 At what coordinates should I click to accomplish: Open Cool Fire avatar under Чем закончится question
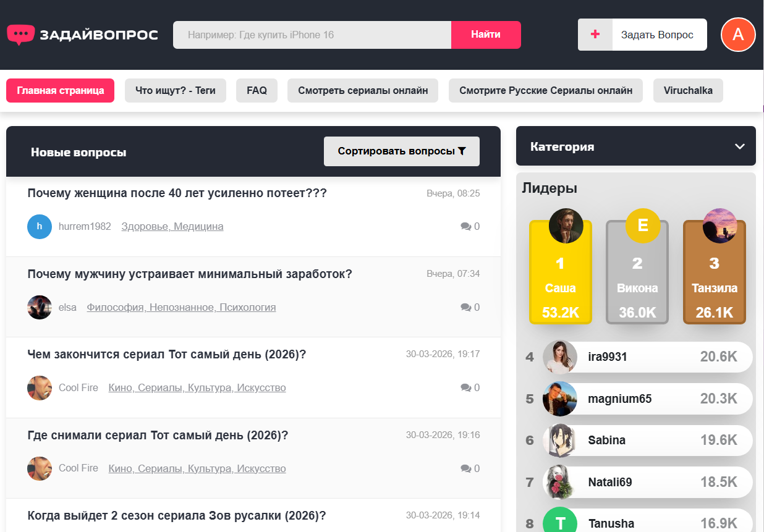(x=40, y=388)
